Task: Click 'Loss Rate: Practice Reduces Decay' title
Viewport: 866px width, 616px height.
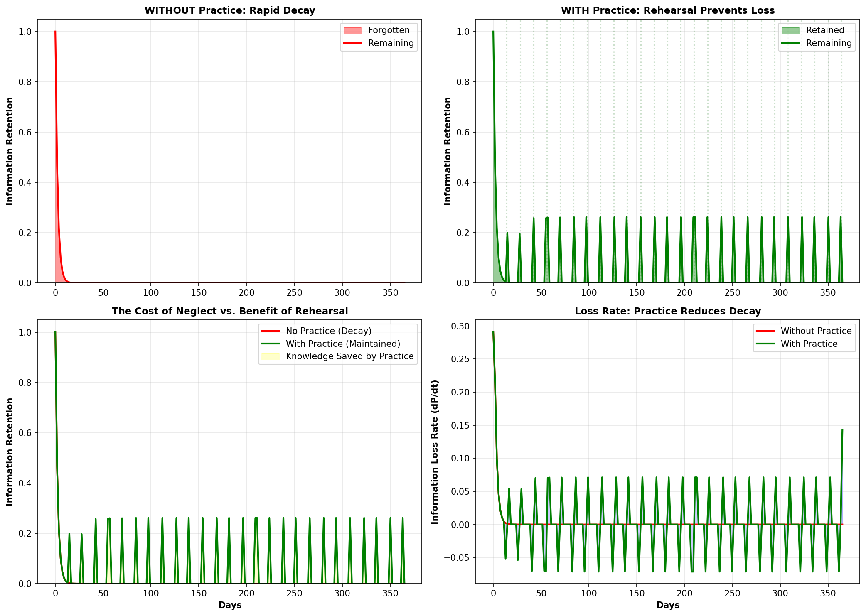Action: coord(668,311)
